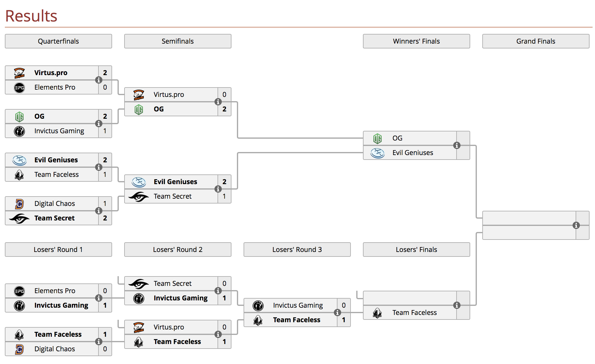
Task: Show details of Virtus.pro vs OG semifinal
Action: coord(218,102)
